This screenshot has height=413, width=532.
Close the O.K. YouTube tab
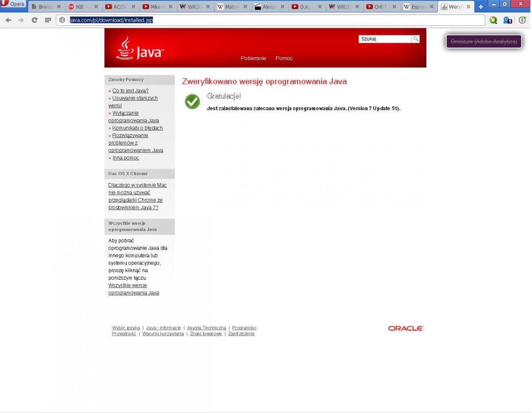coord(320,7)
